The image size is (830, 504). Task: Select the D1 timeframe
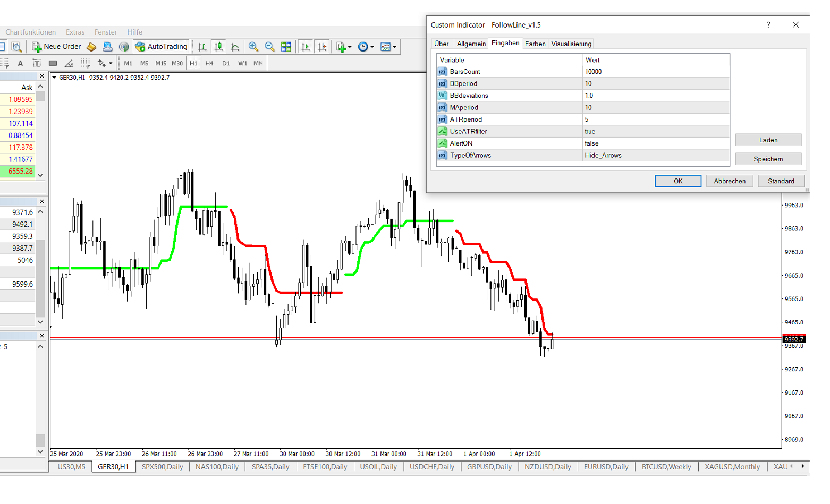tap(226, 63)
